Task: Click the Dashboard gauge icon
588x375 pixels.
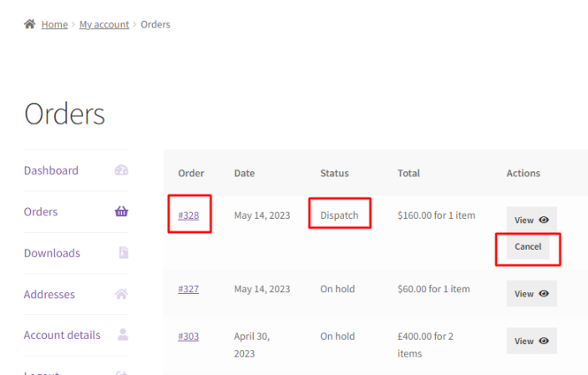Action: click(121, 170)
